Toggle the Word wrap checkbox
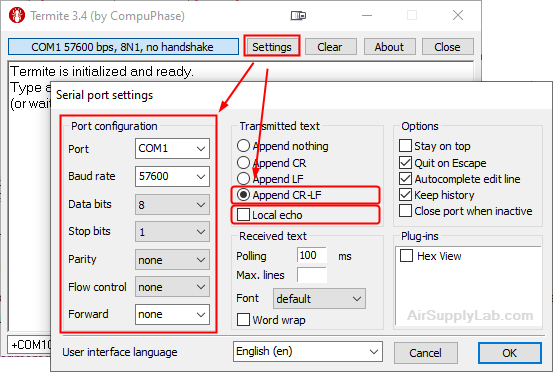This screenshot has height=372, width=553. pos(243,320)
